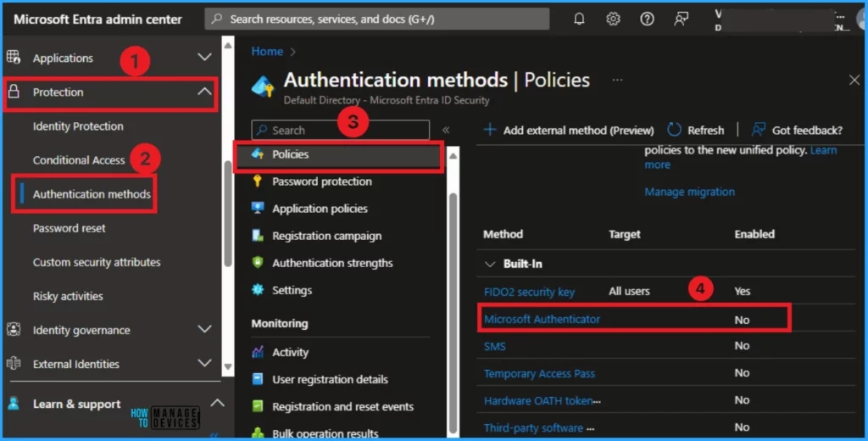The height and width of the screenshot is (441, 868).
Task: Open Risky activities menu item
Action: (68, 296)
